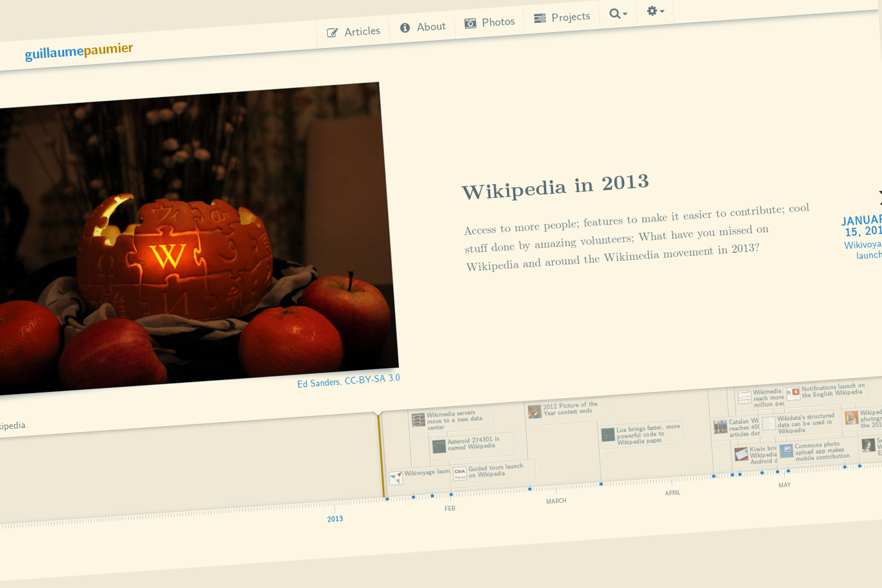Open the search magnifier dropdown
Screen dimensions: 882x588
click(618, 13)
